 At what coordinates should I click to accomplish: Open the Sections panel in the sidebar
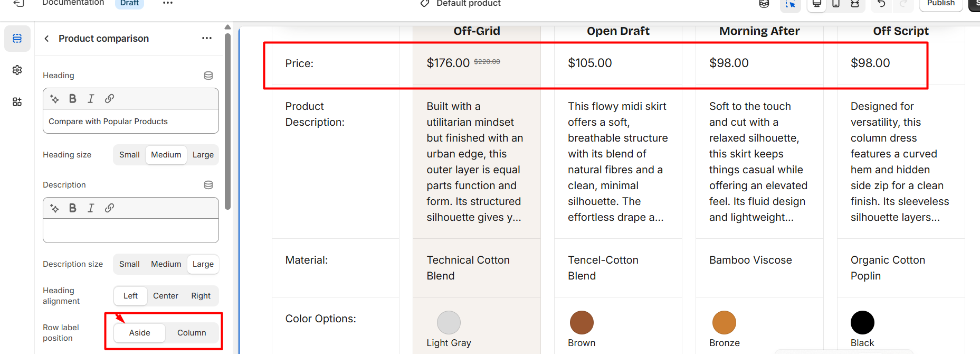click(17, 39)
